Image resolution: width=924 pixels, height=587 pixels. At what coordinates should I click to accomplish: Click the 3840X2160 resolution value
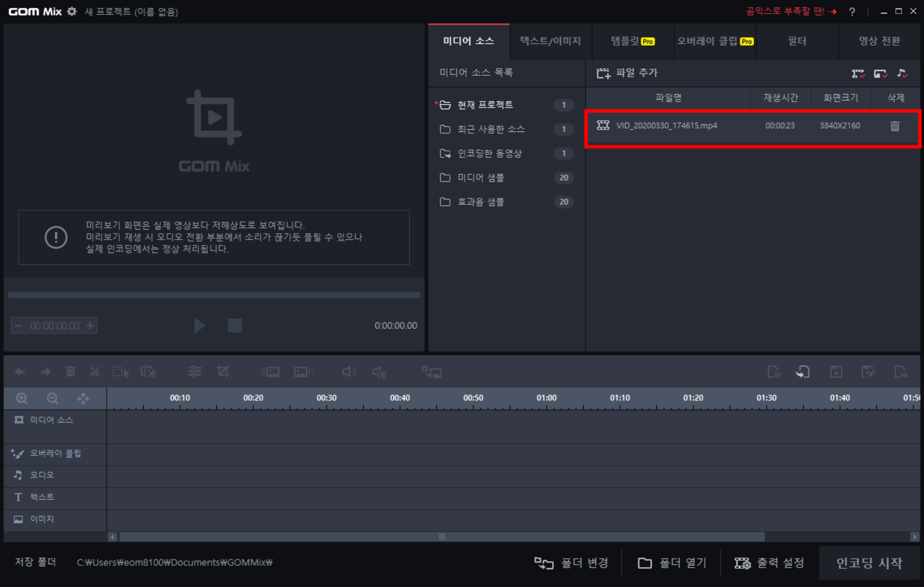click(x=840, y=126)
